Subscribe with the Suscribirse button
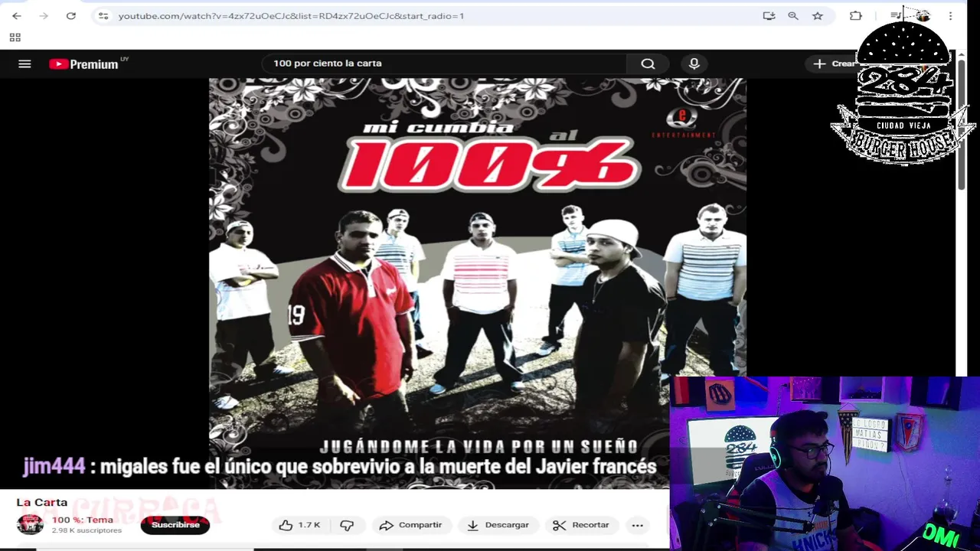 coord(175,525)
